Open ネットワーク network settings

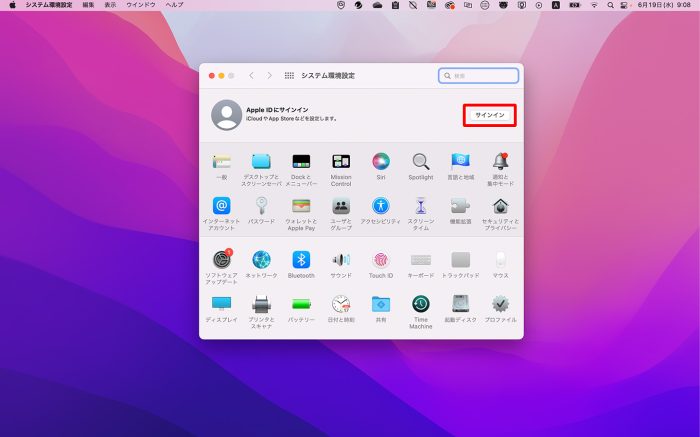(261, 260)
